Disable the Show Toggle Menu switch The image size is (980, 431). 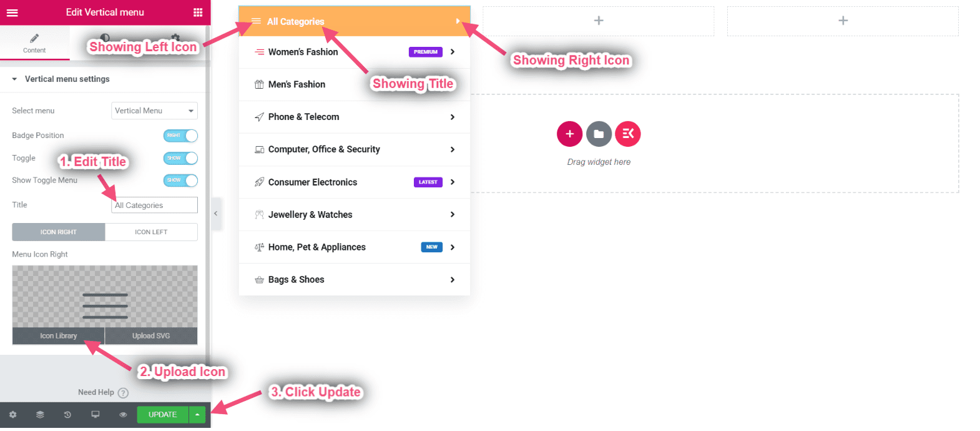coord(180,181)
